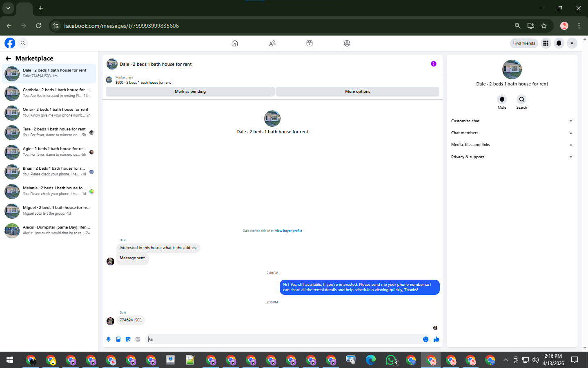This screenshot has width=588, height=368.
Task: Click the install app icon in address bar
Action: coord(531,26)
